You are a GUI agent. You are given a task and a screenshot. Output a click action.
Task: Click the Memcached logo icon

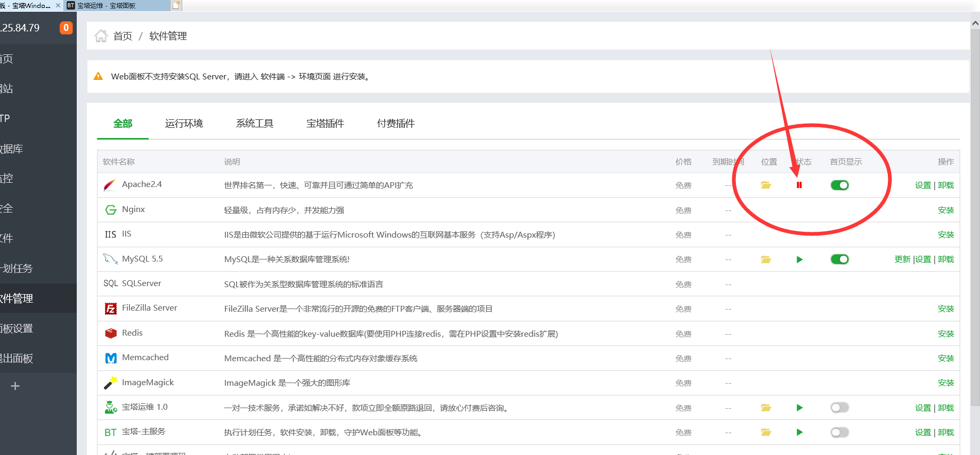(111, 358)
